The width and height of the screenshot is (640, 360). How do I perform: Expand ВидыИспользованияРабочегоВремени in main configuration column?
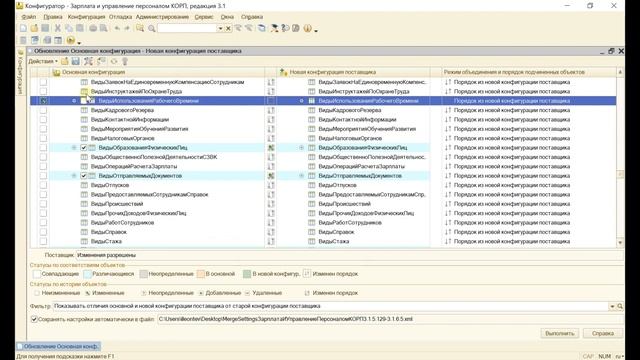tap(74, 101)
